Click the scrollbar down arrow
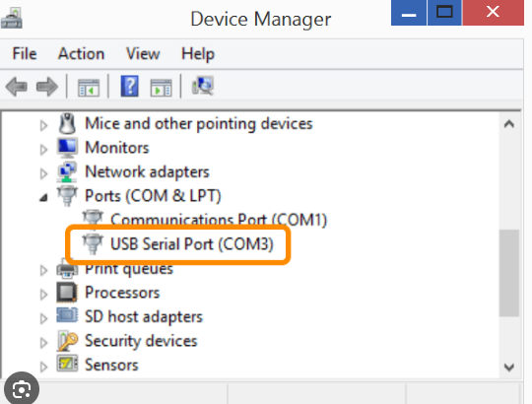Image resolution: width=532 pixels, height=404 pixels. click(x=509, y=367)
